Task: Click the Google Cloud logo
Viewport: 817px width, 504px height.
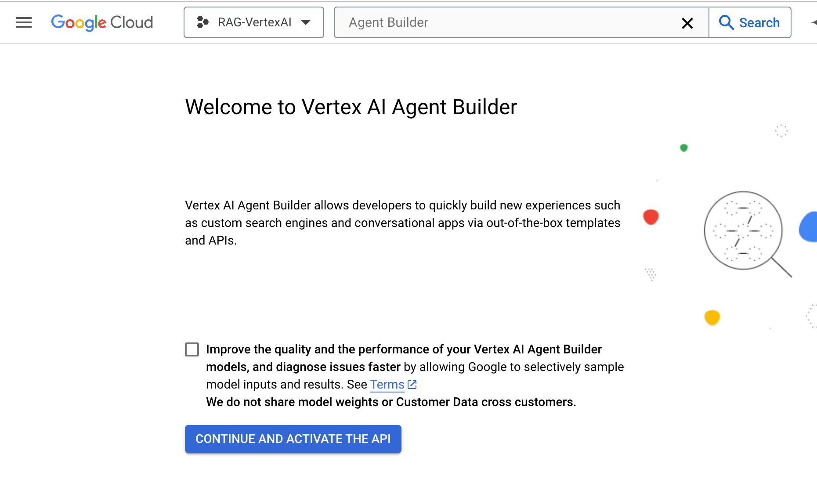Action: [102, 22]
